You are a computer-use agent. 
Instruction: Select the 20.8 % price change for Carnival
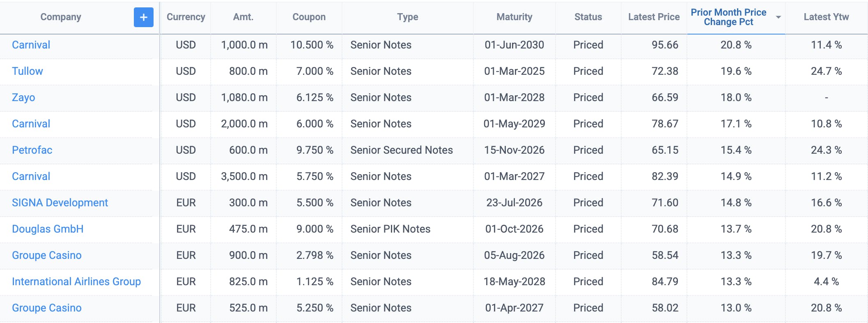tap(736, 45)
